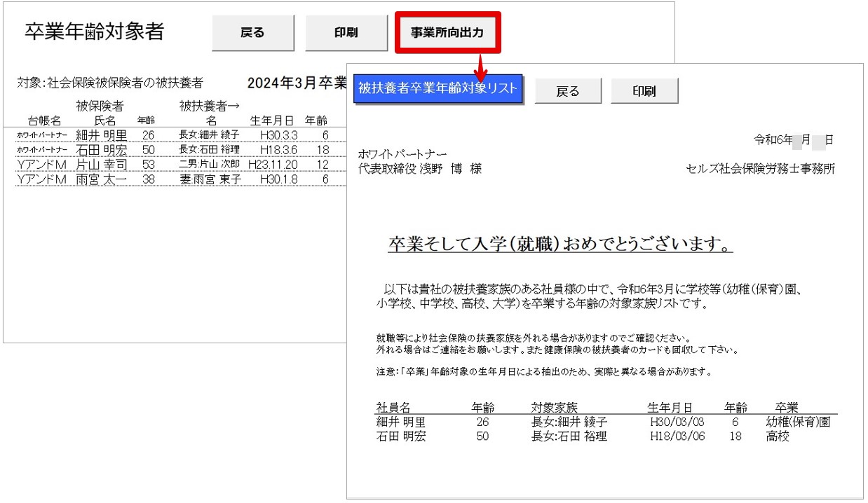Click dependent 妻:雨宮 東子
The width and height of the screenshot is (868, 503).
click(x=210, y=179)
